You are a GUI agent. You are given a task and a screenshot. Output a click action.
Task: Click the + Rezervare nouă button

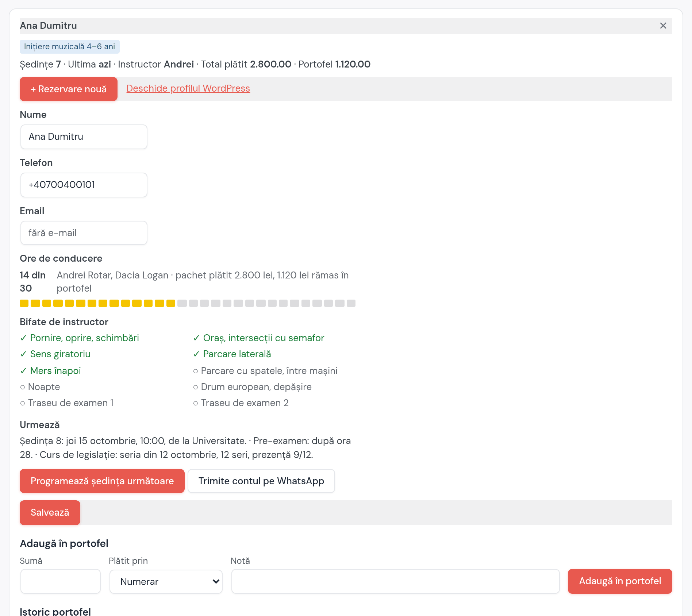pos(69,89)
